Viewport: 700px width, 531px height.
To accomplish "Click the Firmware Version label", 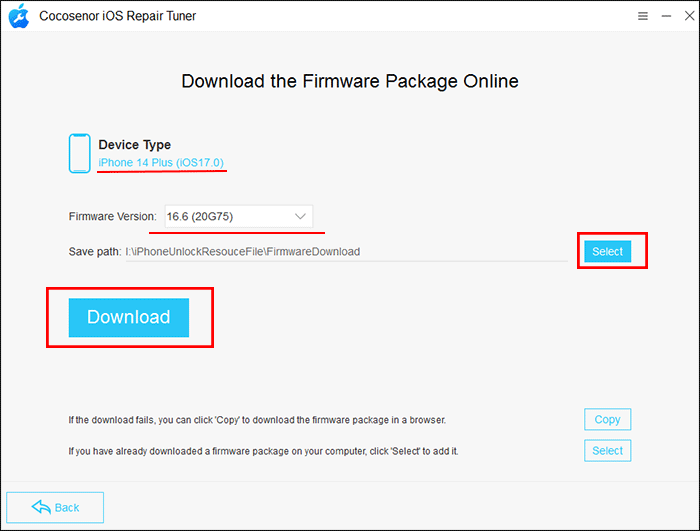I will click(112, 217).
